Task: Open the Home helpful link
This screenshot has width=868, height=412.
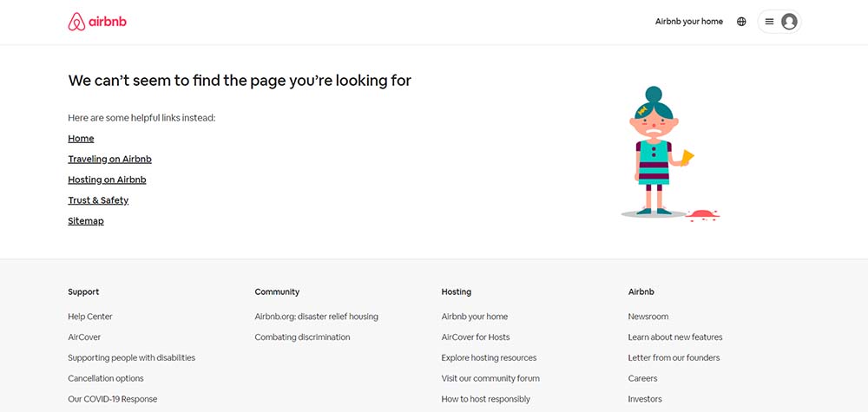Action: click(81, 138)
